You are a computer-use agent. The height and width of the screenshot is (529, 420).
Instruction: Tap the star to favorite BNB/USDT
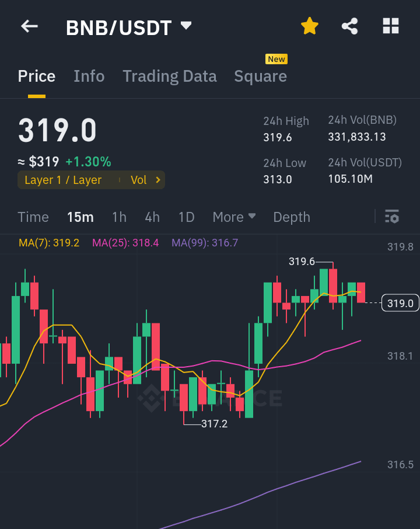click(x=309, y=26)
